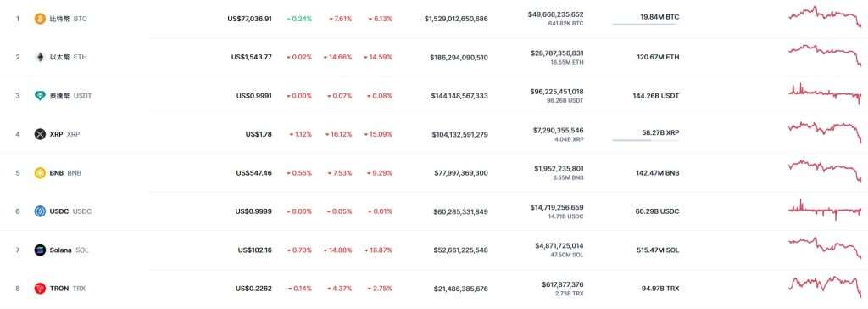The height and width of the screenshot is (309, 868).
Task: Click the Bitcoin 7-day price chart
Action: coord(825,17)
